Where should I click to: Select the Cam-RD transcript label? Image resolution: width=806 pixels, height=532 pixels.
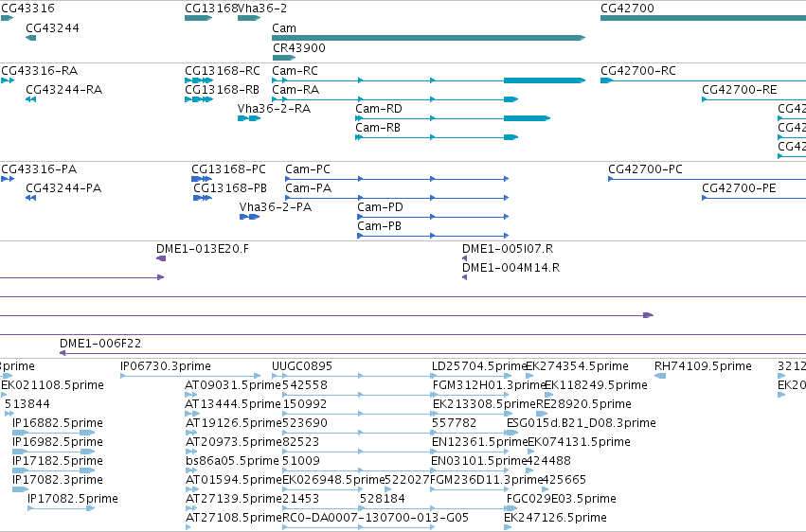point(379,109)
